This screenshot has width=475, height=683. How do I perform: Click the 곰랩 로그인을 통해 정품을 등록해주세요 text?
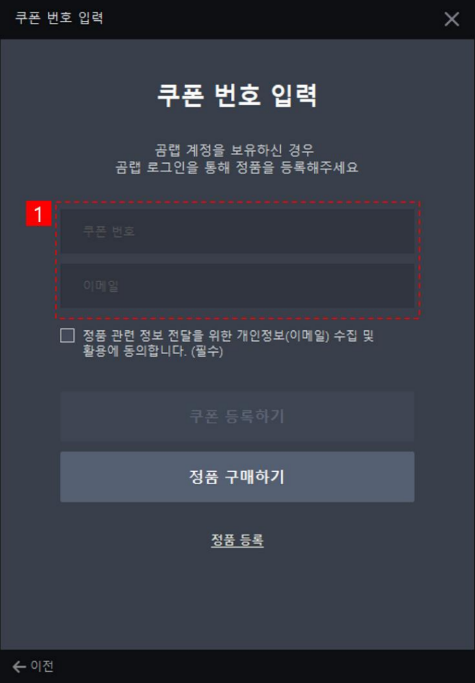click(237, 167)
